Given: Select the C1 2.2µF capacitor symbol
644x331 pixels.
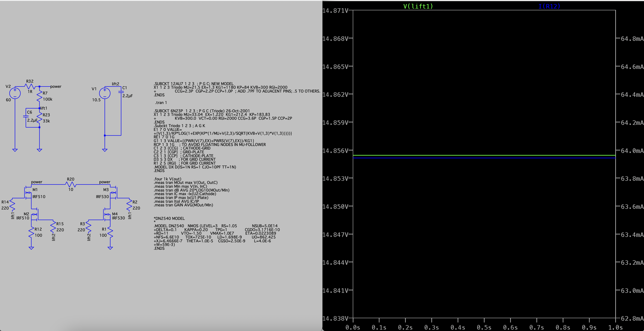Looking at the screenshot, I should pyautogui.click(x=121, y=92).
